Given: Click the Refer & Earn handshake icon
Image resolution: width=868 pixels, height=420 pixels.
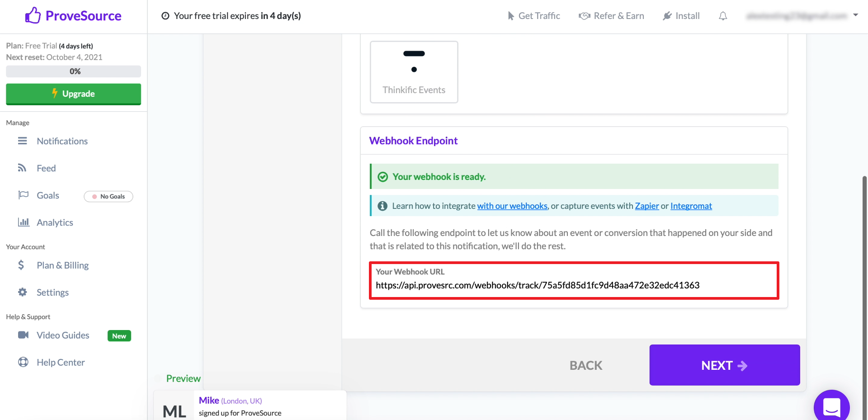Looking at the screenshot, I should tap(584, 16).
